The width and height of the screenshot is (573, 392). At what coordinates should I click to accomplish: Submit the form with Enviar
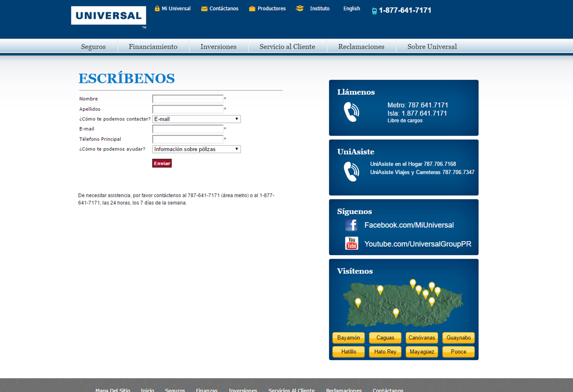162,163
